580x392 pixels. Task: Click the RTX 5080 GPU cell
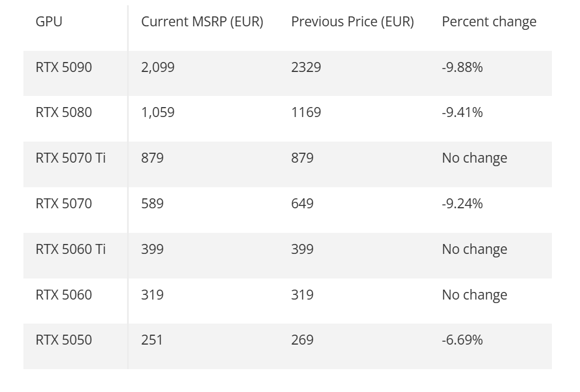coord(64,112)
